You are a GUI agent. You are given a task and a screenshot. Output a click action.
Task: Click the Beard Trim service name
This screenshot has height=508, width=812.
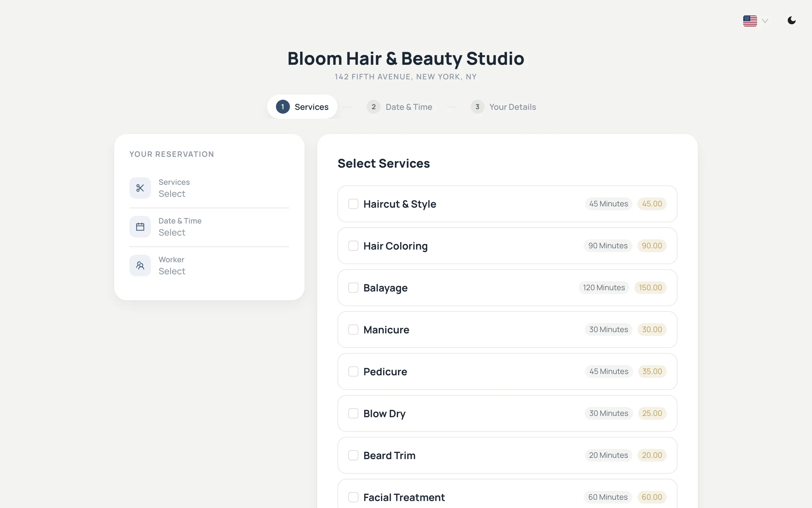[x=390, y=455]
